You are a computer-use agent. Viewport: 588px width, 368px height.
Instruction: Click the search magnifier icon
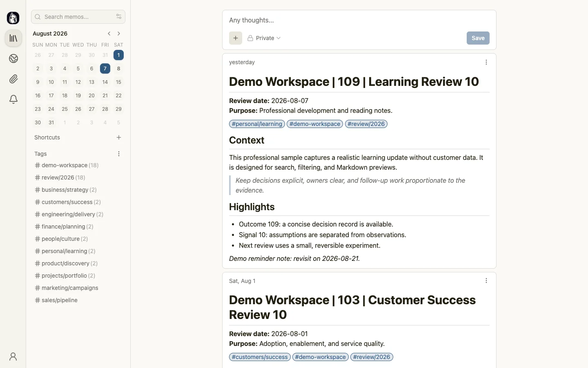click(x=38, y=17)
